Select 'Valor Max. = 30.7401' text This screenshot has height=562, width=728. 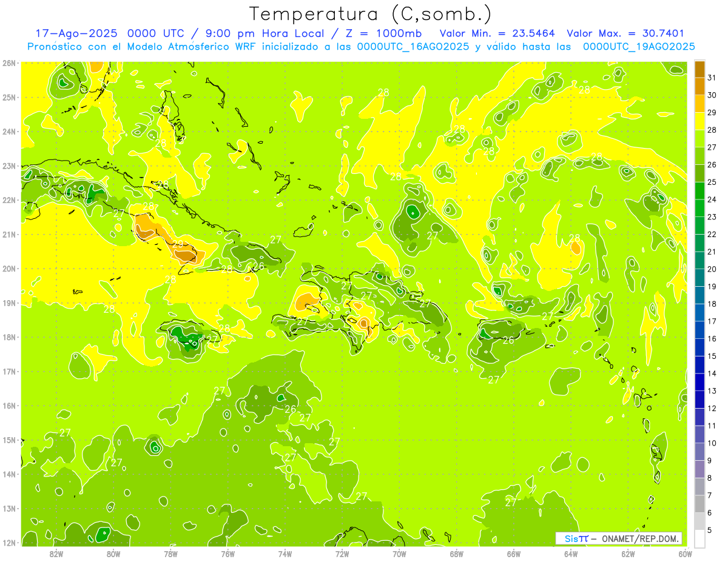[x=625, y=33]
